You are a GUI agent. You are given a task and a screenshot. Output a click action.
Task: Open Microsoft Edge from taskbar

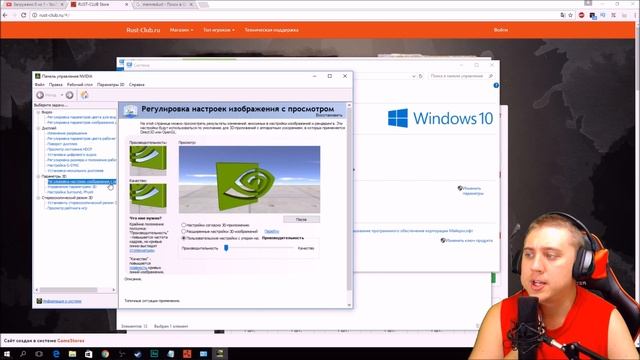[x=56, y=354]
